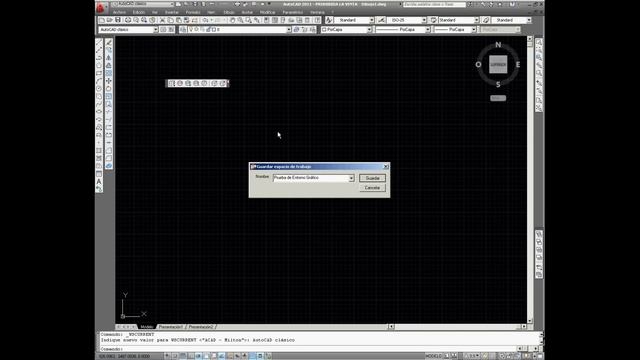Click the red AutoCAD application menu button
Screen dimensions: 640x360
pyautogui.click(x=101, y=7)
